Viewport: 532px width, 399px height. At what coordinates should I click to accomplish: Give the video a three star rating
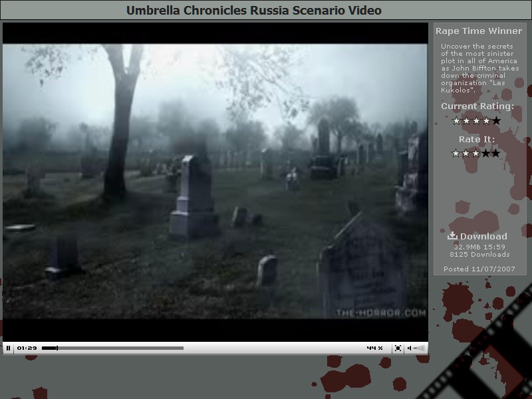(476, 153)
